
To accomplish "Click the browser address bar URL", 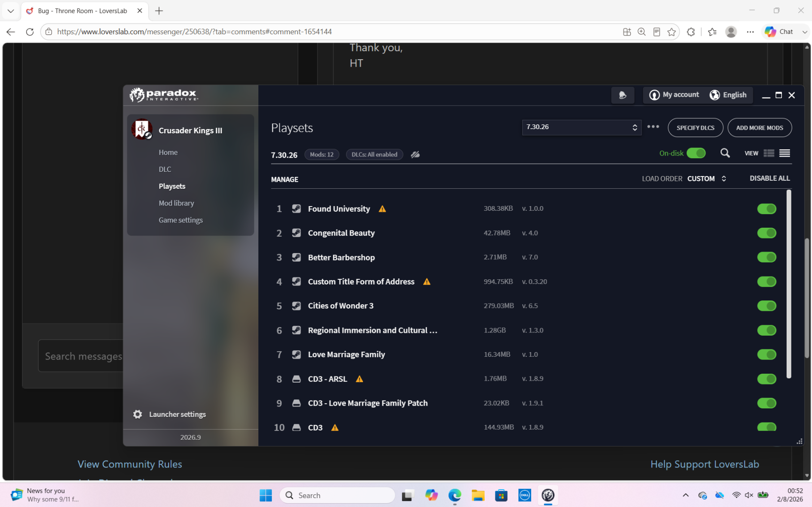I will click(194, 32).
